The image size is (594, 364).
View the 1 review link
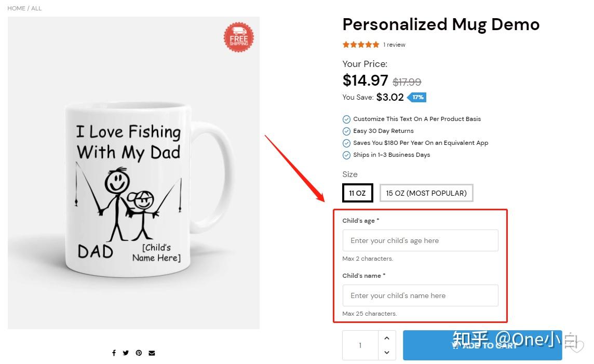394,45
